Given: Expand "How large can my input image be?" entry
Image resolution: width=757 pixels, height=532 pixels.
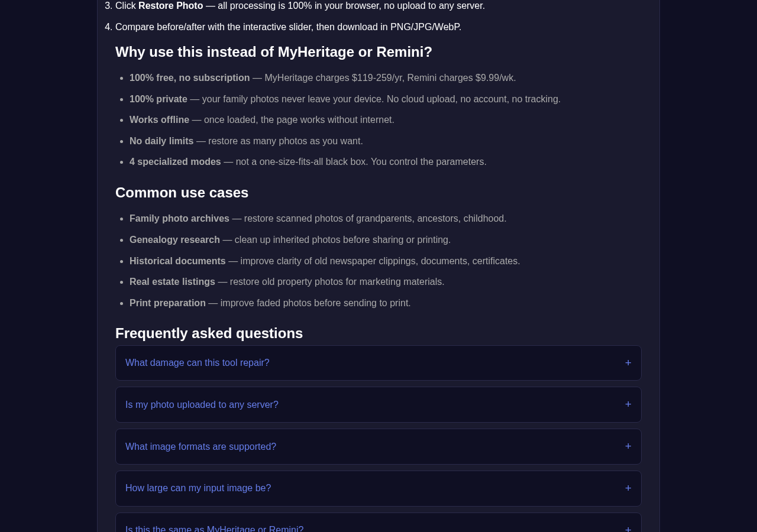Looking at the screenshot, I should coord(378,488).
